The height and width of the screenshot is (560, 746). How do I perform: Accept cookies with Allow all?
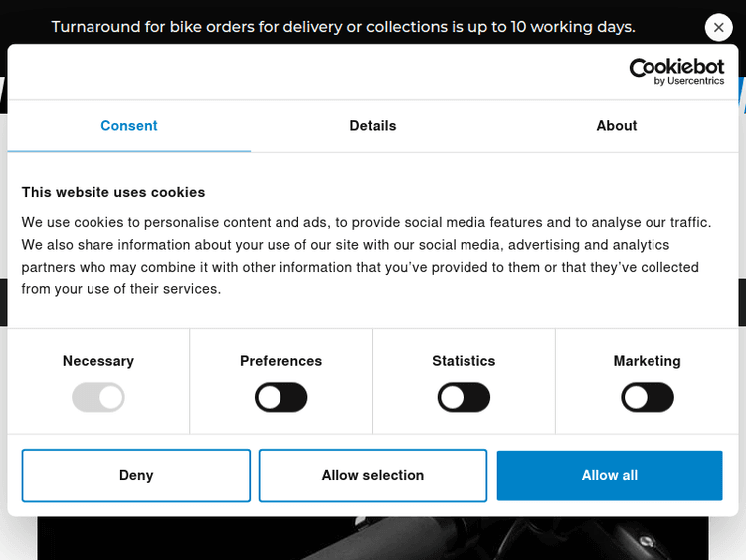[x=610, y=475]
